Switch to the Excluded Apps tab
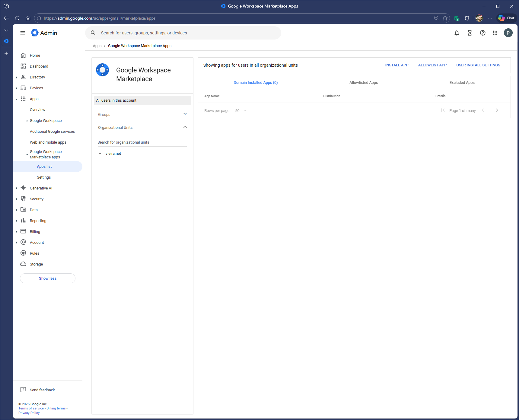This screenshot has height=420, width=519. coord(462,83)
